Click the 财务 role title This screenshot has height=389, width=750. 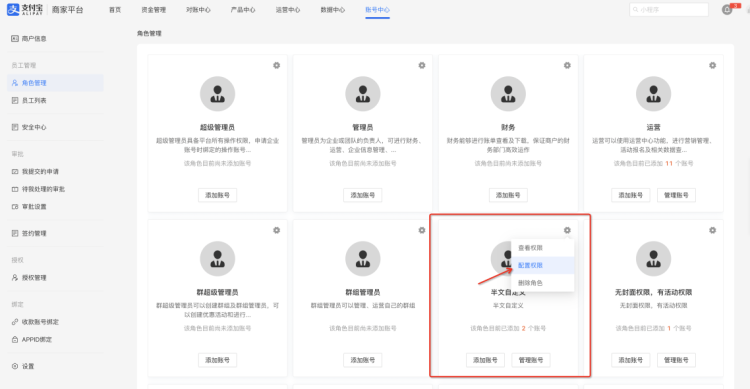508,127
